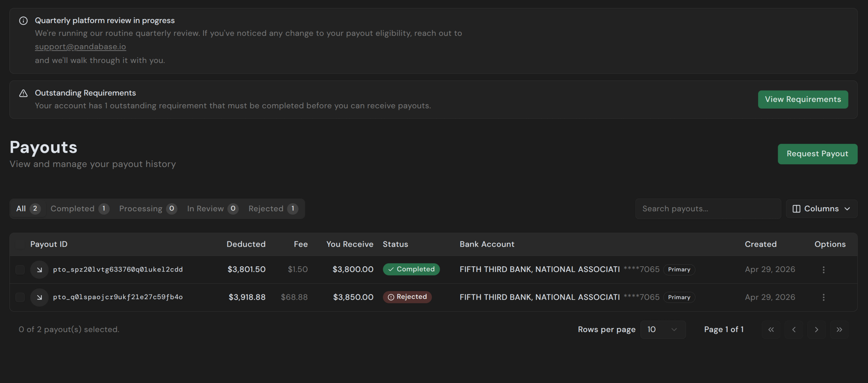Screen dimensions: 868x383
Task: Click the Primary badge in the Completed row
Action: (x=679, y=270)
